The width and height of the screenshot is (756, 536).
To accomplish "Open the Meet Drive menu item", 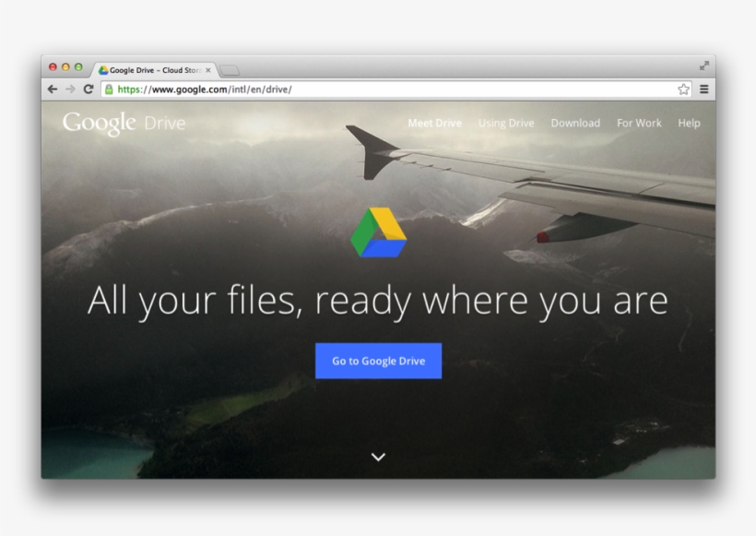I will 434,123.
